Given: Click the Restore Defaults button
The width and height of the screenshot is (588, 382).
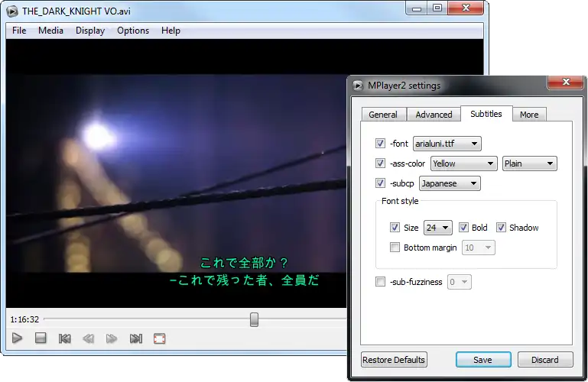Looking at the screenshot, I should (394, 360).
